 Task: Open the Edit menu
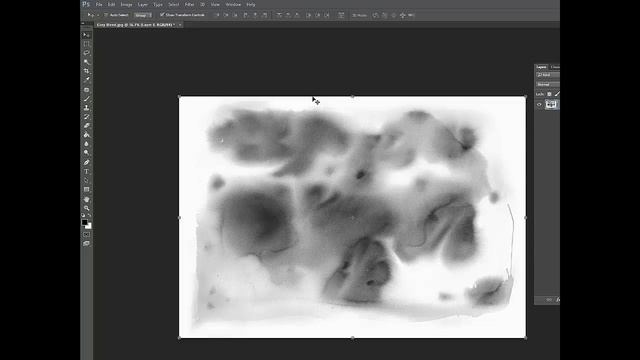click(111, 4)
